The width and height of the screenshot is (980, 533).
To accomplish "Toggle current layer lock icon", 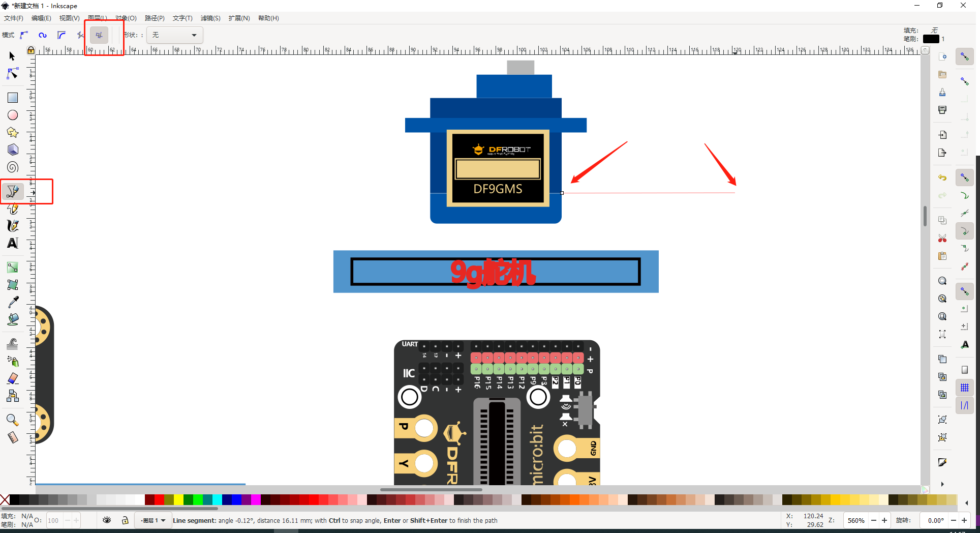I will pos(125,520).
